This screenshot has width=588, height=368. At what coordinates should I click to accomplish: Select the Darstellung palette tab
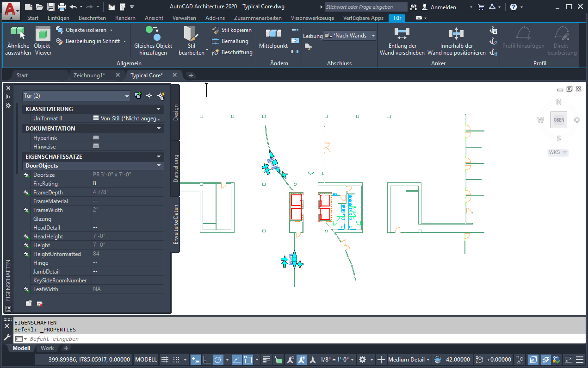[x=176, y=168]
